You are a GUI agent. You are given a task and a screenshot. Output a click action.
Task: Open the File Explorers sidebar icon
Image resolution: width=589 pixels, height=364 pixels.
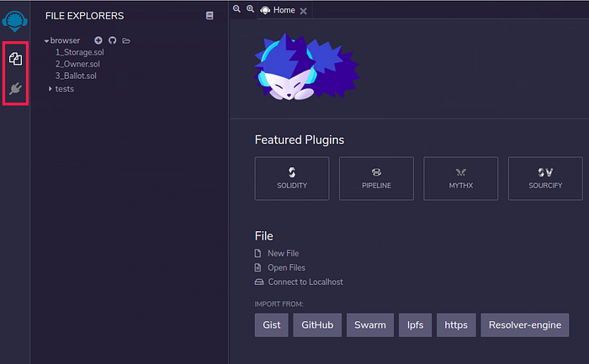tap(15, 59)
